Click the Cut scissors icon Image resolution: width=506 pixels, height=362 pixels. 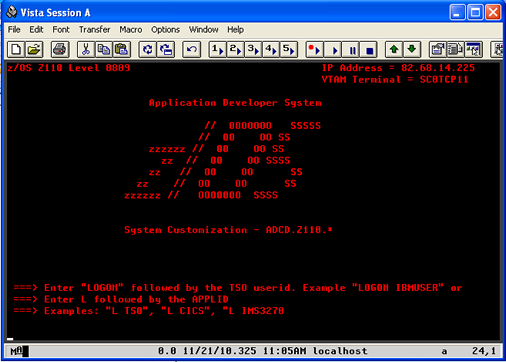tap(86, 50)
